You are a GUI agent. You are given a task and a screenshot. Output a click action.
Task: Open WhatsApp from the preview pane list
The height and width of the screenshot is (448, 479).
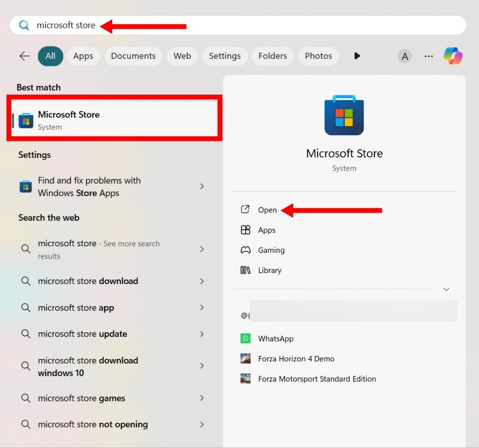point(275,339)
